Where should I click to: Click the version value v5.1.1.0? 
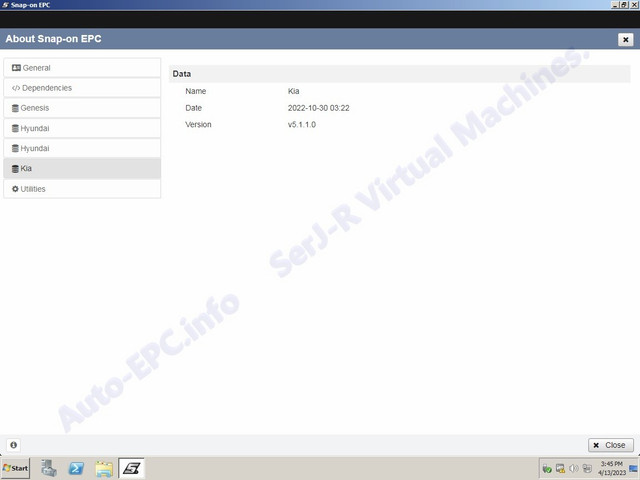[x=302, y=124]
